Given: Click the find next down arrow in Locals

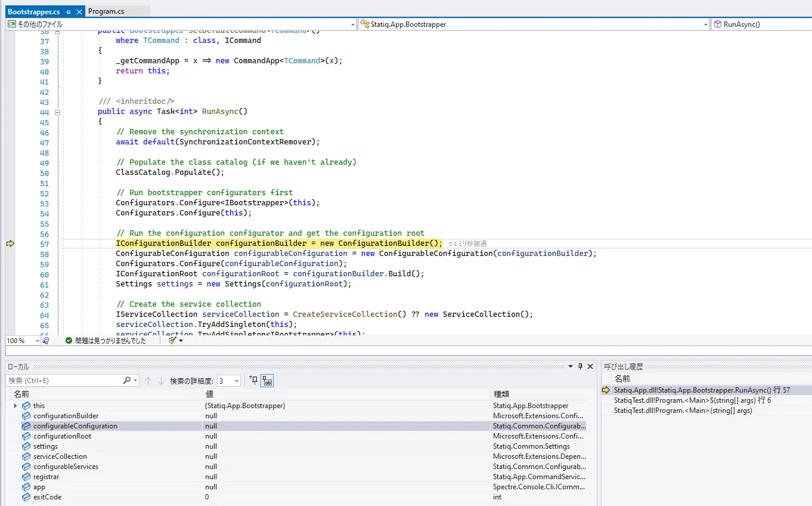Looking at the screenshot, I should coord(161,381).
